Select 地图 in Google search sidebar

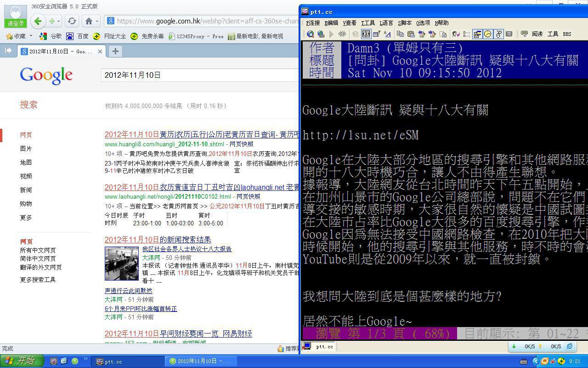pos(26,162)
